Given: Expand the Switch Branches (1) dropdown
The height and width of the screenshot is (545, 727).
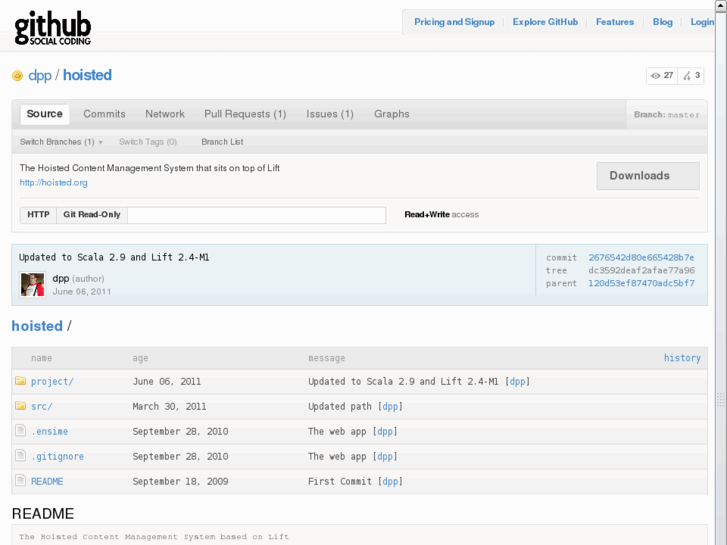Looking at the screenshot, I should [x=61, y=142].
